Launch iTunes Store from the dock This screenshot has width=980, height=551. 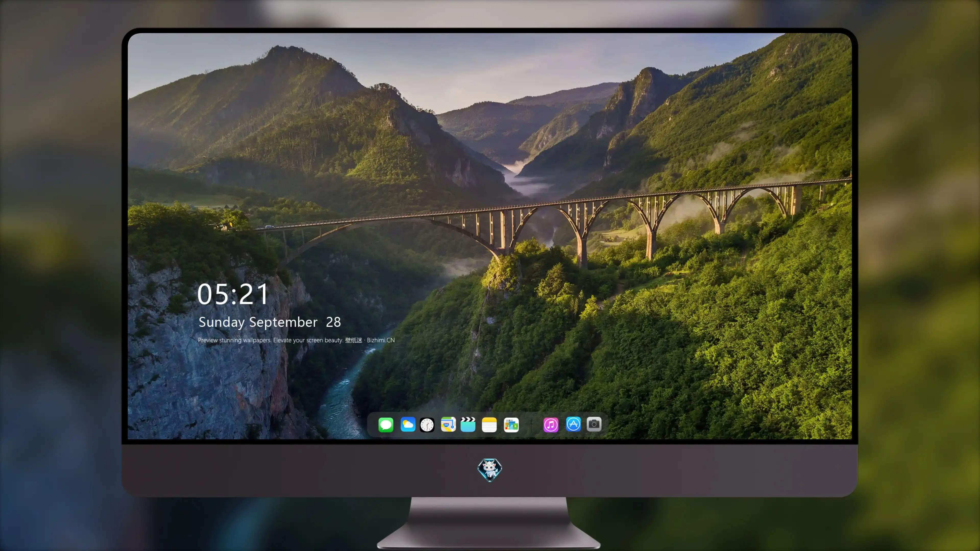[551, 425]
